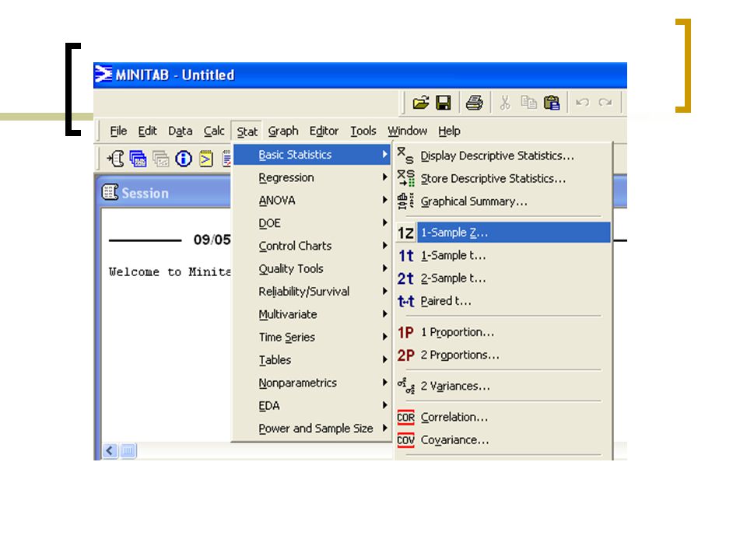The height and width of the screenshot is (560, 747).
Task: Click the Session window horizontal scrollbar thumb
Action: point(128,450)
